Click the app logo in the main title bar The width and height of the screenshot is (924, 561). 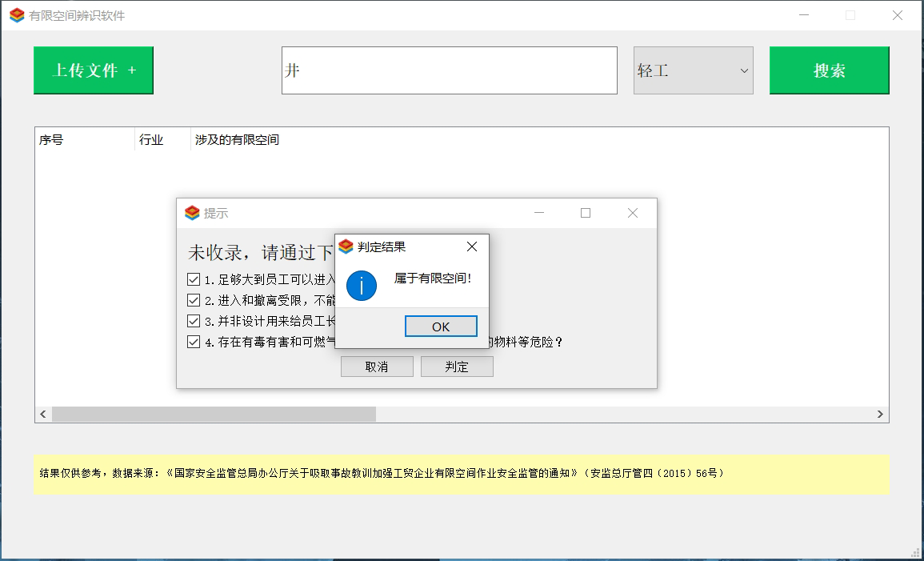tap(16, 15)
